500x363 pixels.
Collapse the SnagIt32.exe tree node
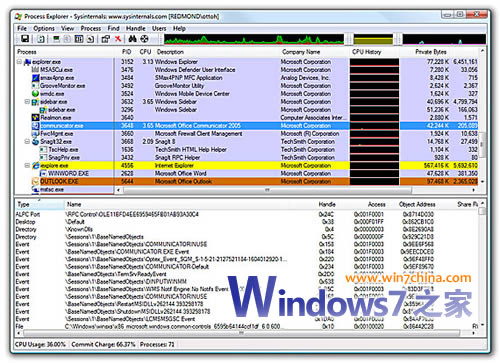(x=27, y=142)
